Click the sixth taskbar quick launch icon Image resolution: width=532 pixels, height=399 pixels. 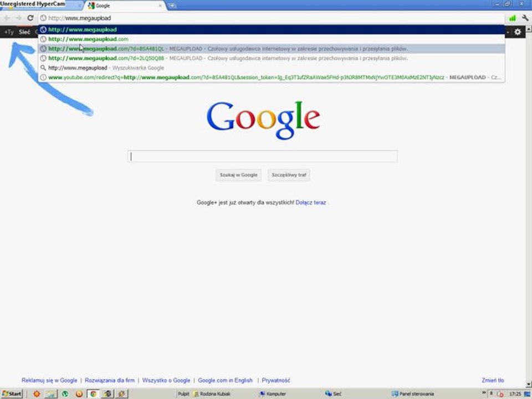click(108, 393)
